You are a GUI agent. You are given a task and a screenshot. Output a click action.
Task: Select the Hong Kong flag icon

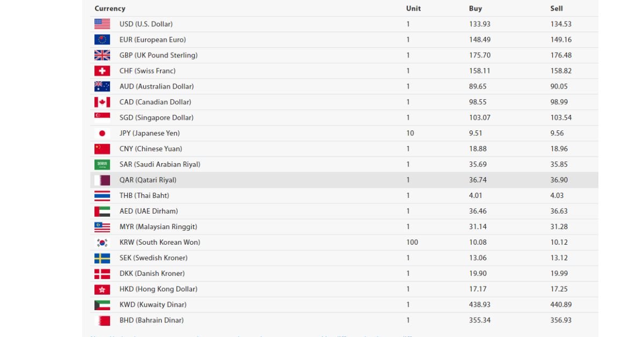102,289
